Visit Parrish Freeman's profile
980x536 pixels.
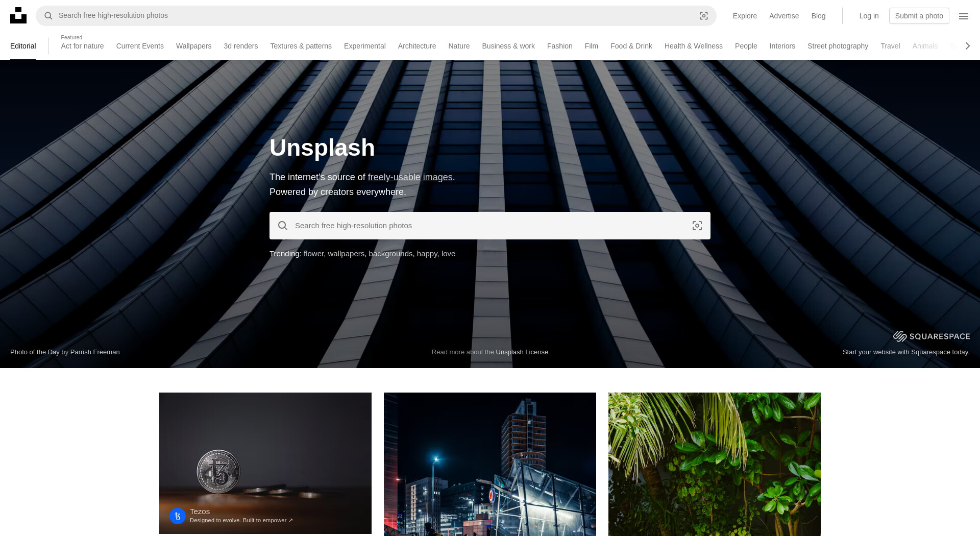(95, 352)
